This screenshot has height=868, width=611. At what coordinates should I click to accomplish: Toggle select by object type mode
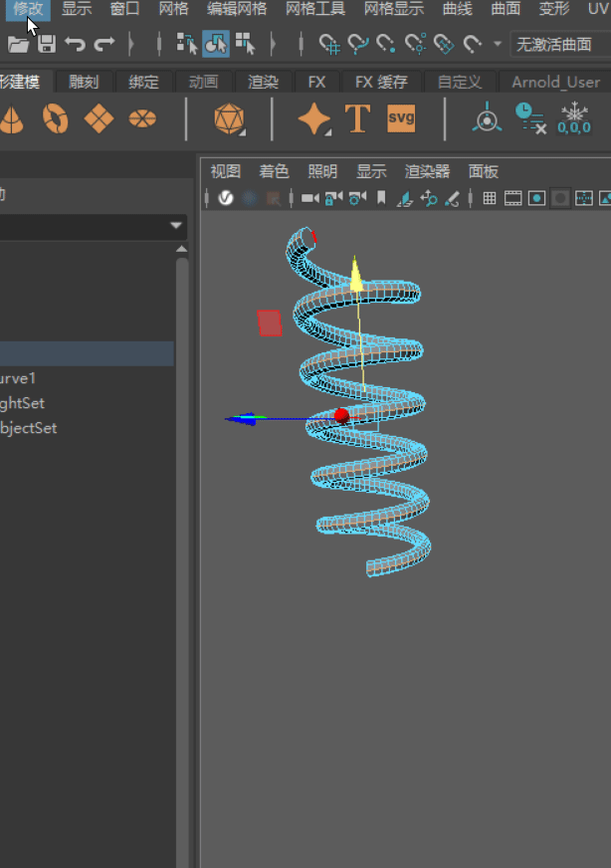216,44
